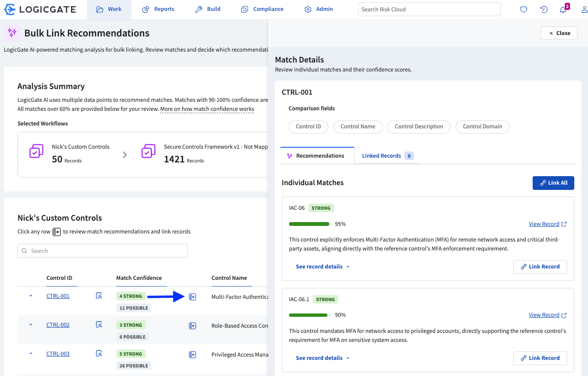This screenshot has width=588, height=376.
Task: Click Link Record for IAC-06
Action: click(540, 267)
